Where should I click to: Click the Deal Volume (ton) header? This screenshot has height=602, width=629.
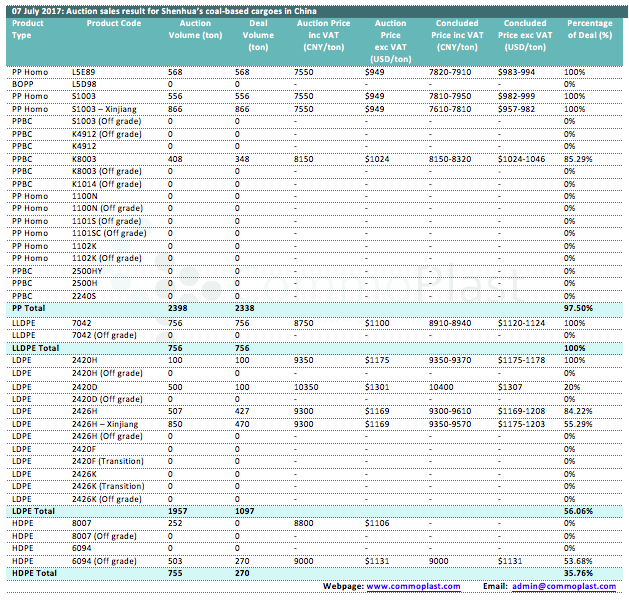click(x=258, y=35)
